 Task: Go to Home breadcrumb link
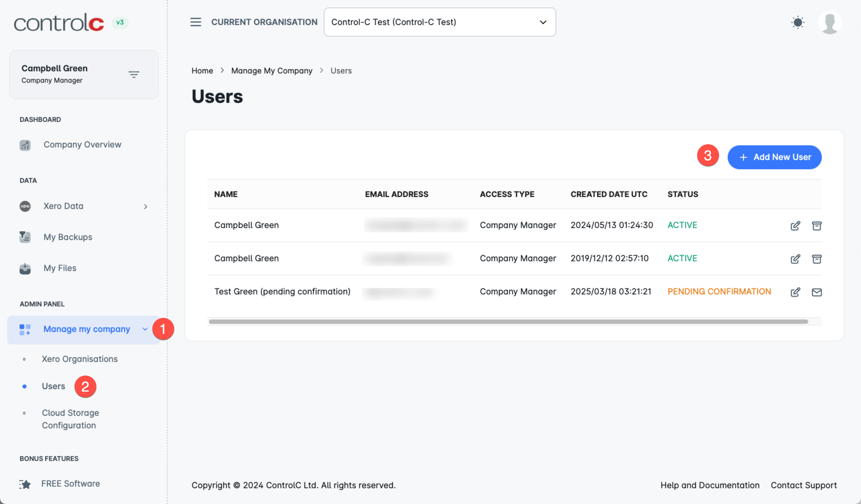pos(202,70)
